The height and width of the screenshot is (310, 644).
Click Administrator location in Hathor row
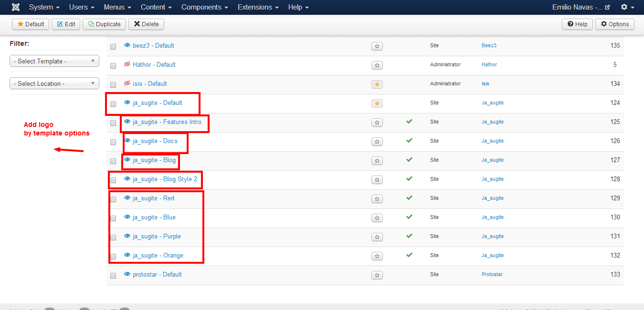445,64
